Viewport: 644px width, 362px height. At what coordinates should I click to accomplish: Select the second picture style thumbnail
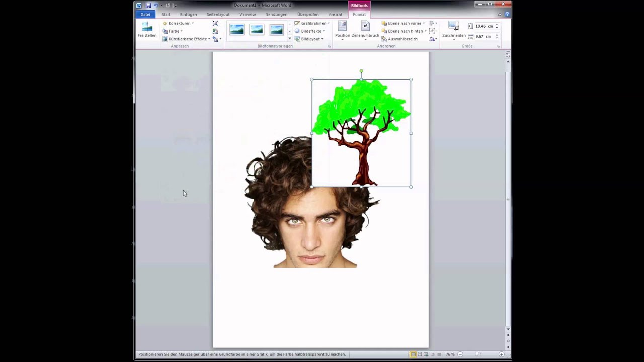pyautogui.click(x=257, y=30)
